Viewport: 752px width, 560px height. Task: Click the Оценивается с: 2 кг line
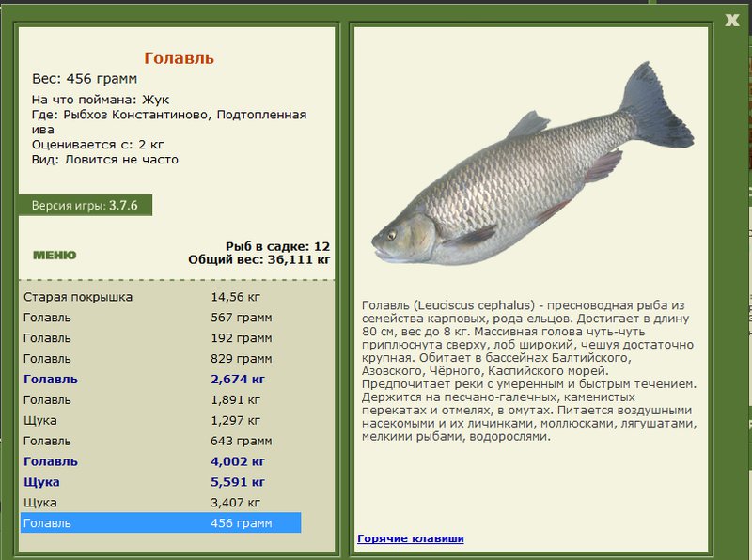pyautogui.click(x=98, y=145)
